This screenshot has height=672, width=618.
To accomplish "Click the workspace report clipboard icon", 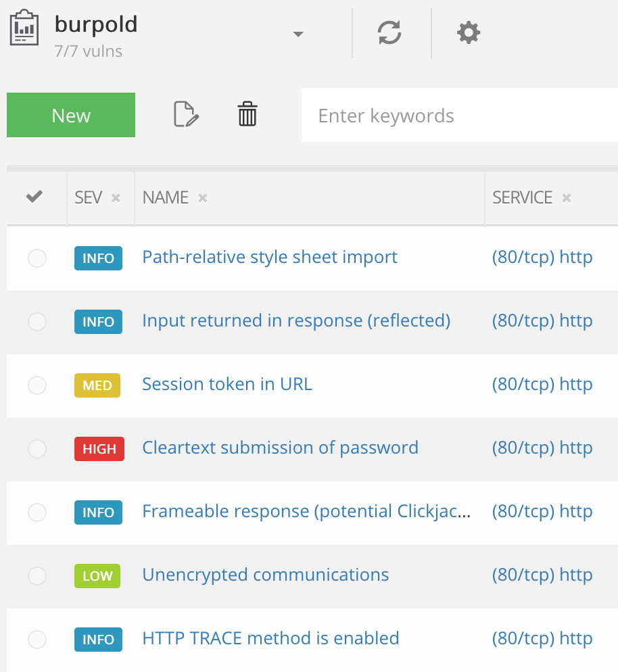I will 24,28.
